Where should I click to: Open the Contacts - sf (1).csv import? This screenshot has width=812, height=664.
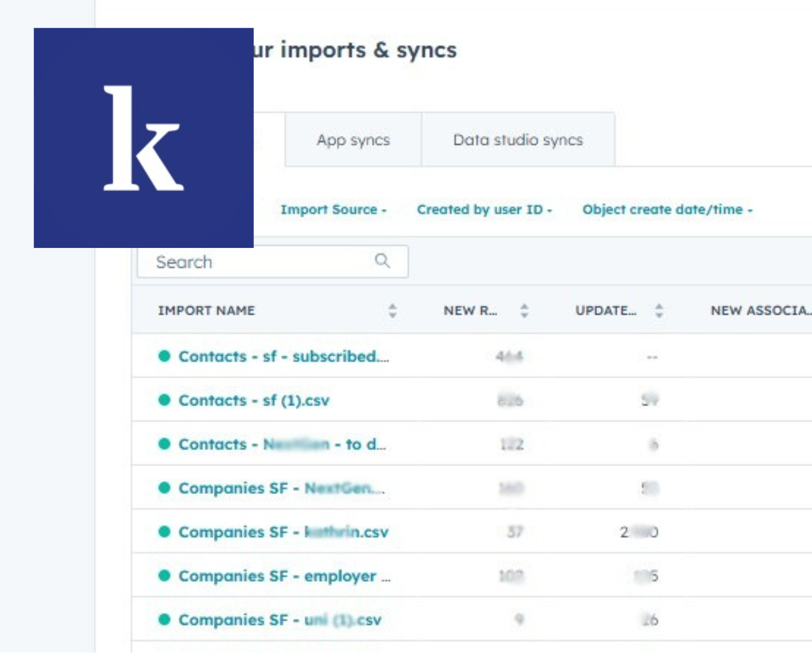click(254, 400)
